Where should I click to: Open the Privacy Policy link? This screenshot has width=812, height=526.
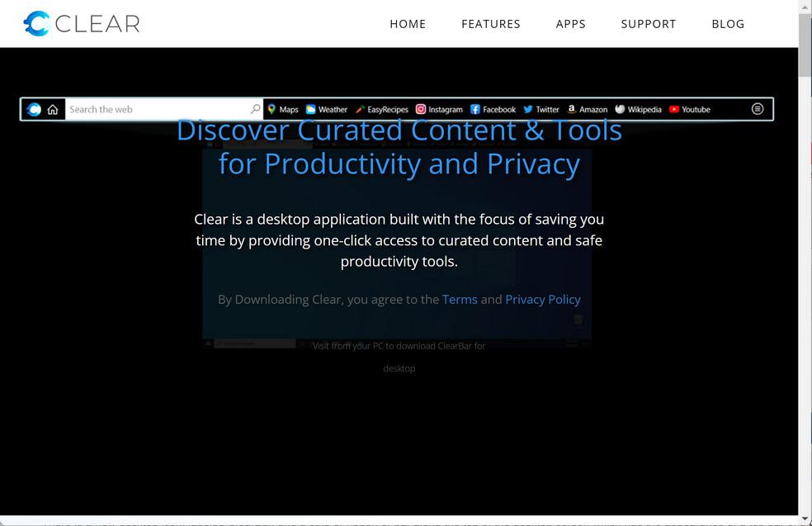(x=543, y=300)
